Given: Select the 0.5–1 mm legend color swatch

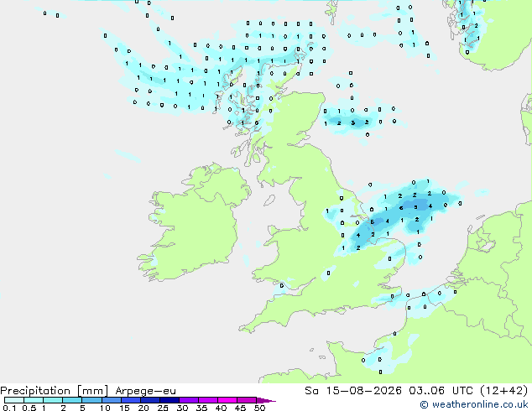Looking at the screenshot, I should click(x=34, y=400).
